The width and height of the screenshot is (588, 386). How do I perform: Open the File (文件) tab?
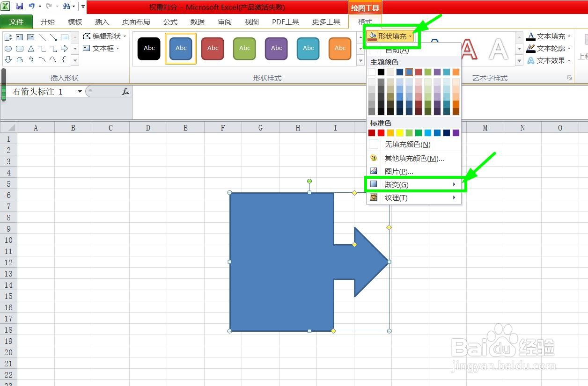[16, 22]
